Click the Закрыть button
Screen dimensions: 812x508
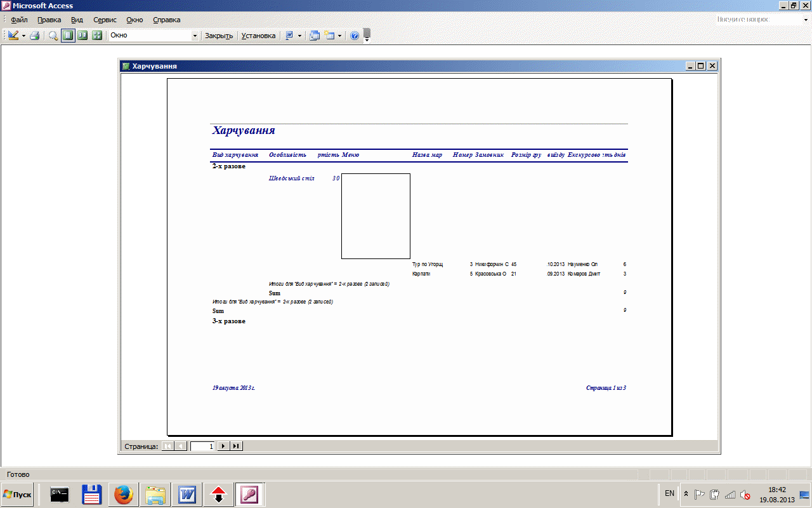pos(219,36)
